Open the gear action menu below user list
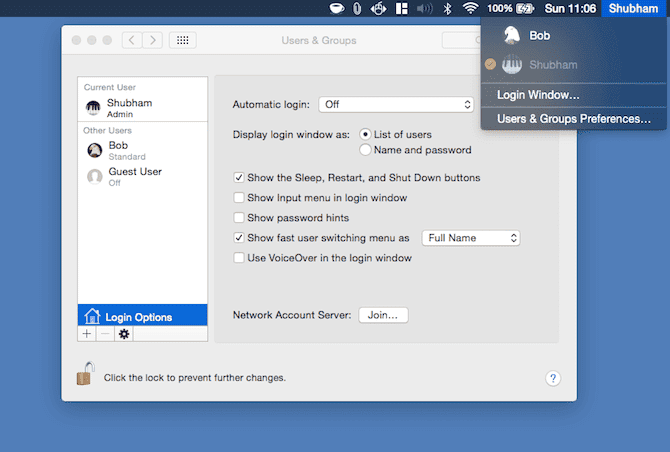670x452 pixels. pos(124,334)
